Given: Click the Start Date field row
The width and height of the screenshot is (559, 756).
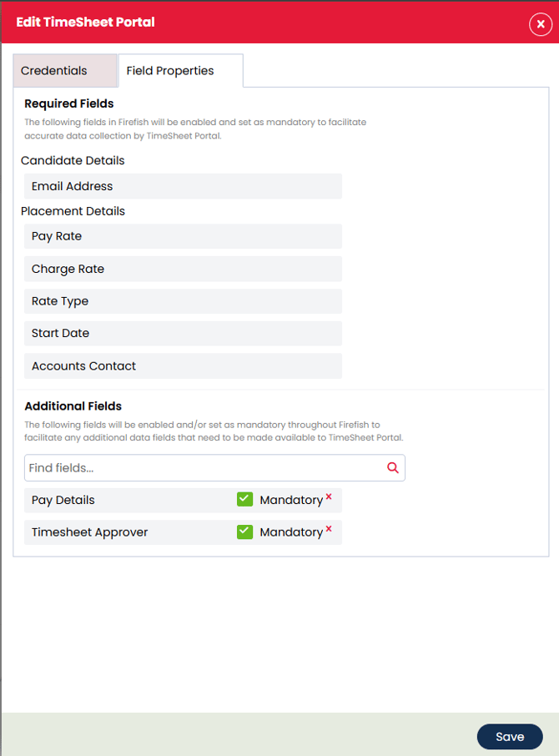Looking at the screenshot, I should click(x=183, y=333).
